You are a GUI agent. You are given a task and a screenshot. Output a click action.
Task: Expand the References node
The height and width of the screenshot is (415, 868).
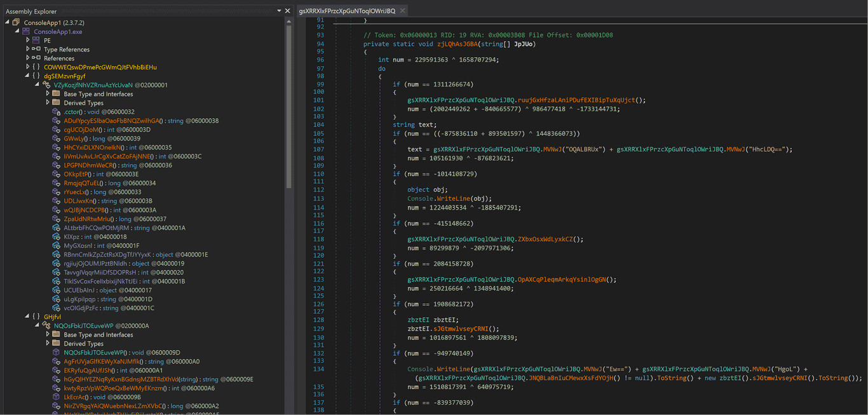(28, 58)
